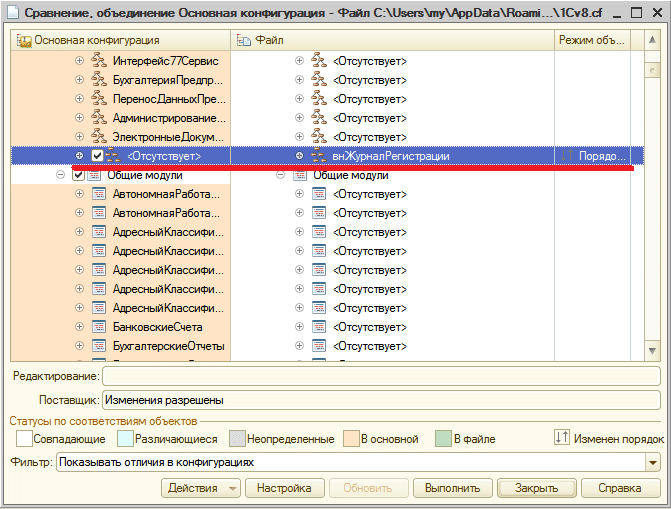The image size is (671, 509).
Task: Expand the ЭлектронныеДокум... subsystem node
Action: [x=80, y=137]
